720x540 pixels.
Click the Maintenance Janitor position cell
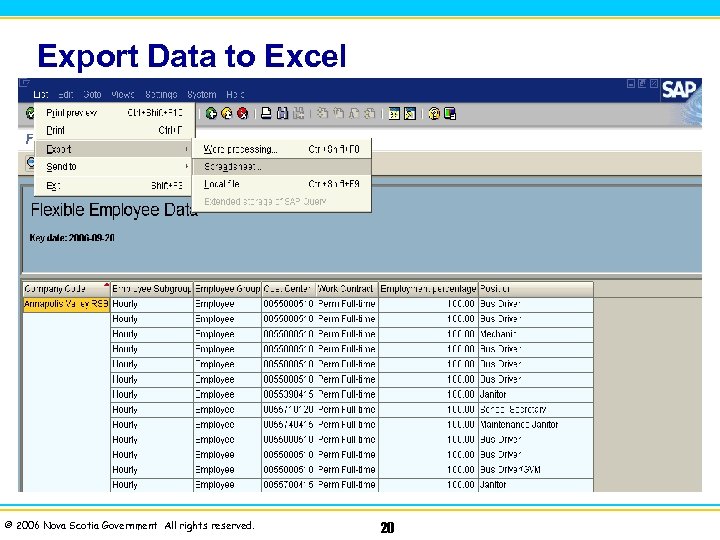coord(536,425)
